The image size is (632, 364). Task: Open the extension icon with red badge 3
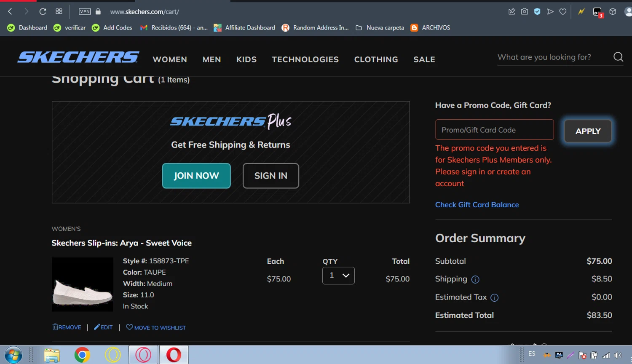pyautogui.click(x=598, y=12)
